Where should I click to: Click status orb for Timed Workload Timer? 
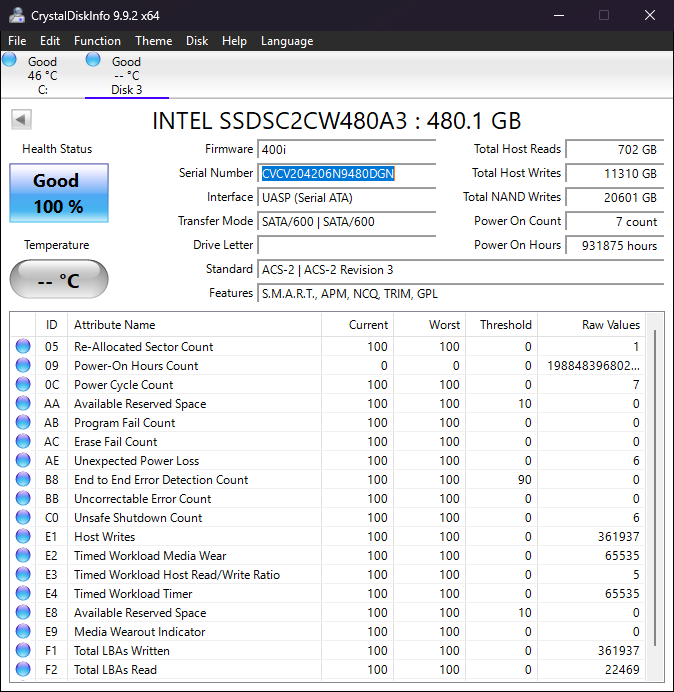coord(23,593)
